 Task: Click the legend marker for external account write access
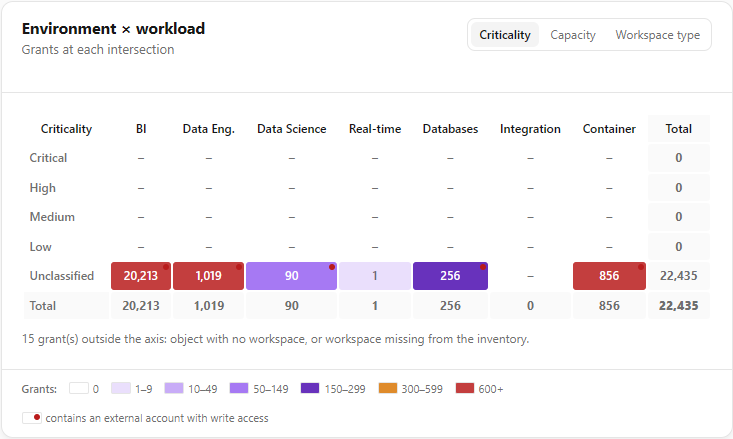32,417
